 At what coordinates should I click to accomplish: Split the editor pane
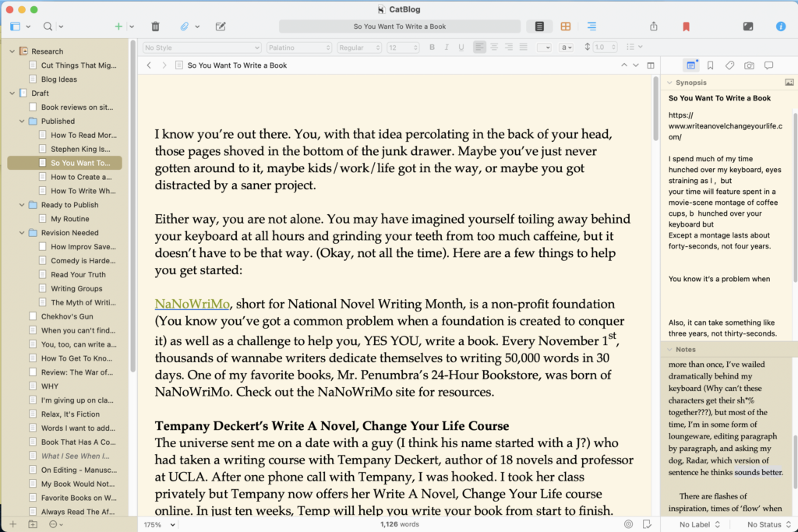[651, 65]
